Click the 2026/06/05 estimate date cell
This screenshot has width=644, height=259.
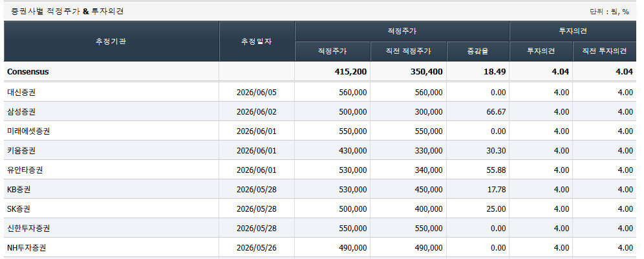tap(257, 93)
